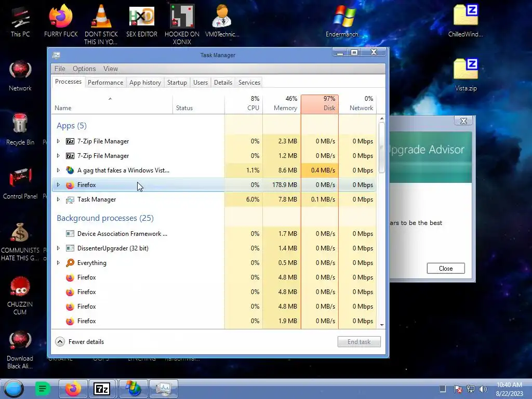Select the money bag COMMUNISTS HATE icon
Screen dimensions: 532x399
coord(20,242)
